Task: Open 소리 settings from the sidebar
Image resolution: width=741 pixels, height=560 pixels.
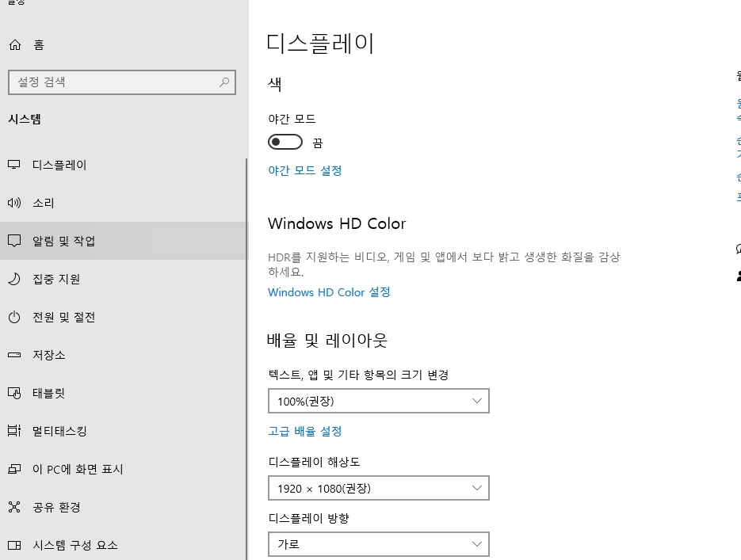Action: [14, 203]
